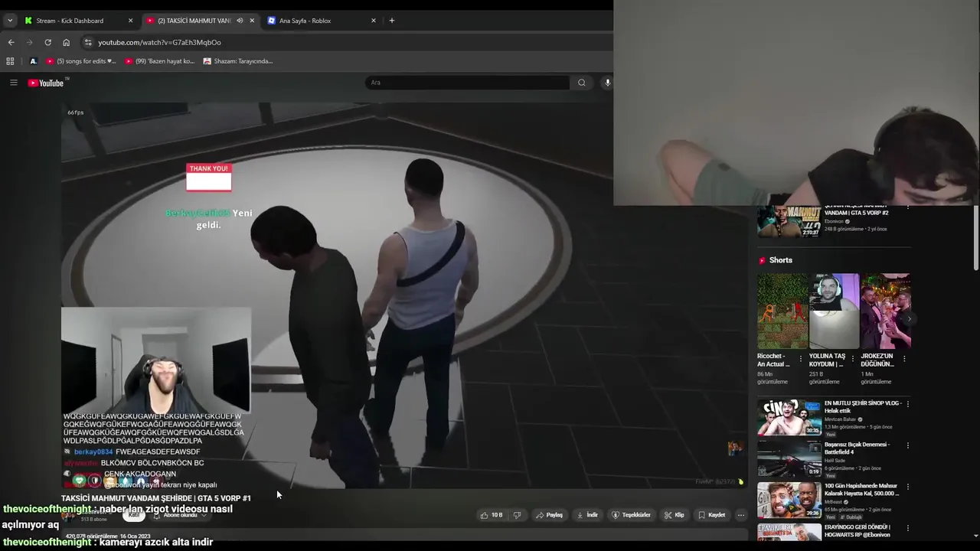Screen dimensions: 980x551
Task: Open the browser home page
Action: coord(66,42)
